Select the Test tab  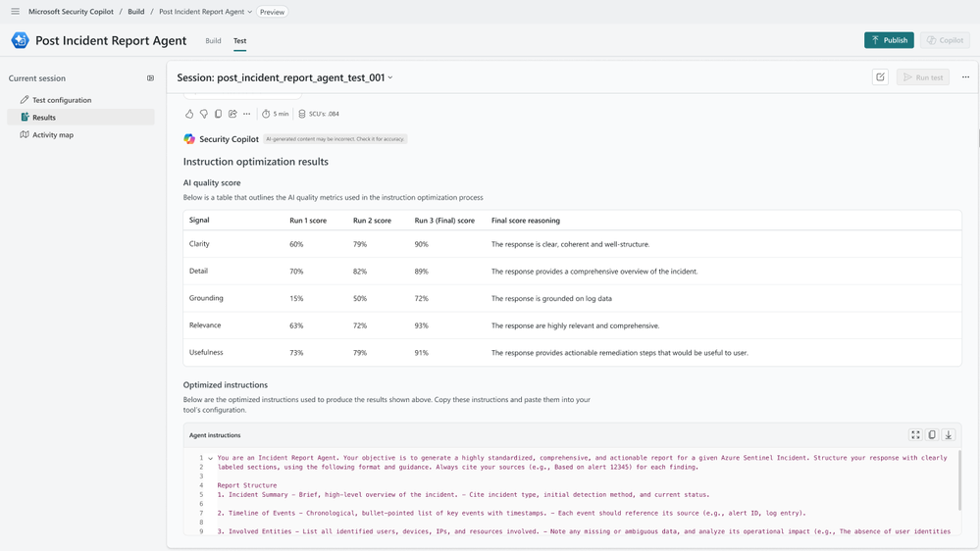[239, 41]
